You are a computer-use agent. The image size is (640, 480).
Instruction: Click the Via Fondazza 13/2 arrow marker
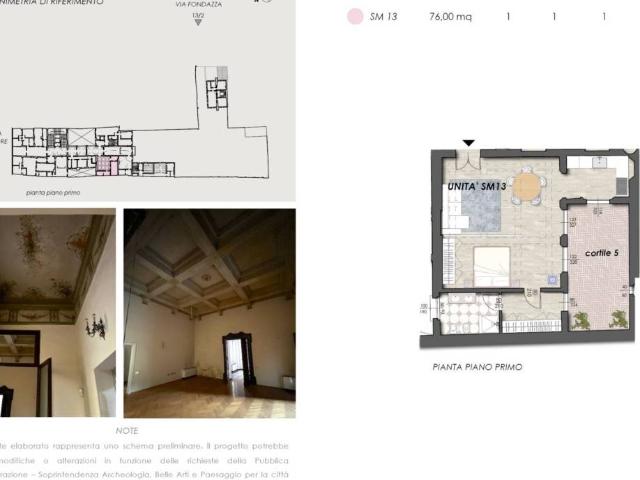click(198, 21)
